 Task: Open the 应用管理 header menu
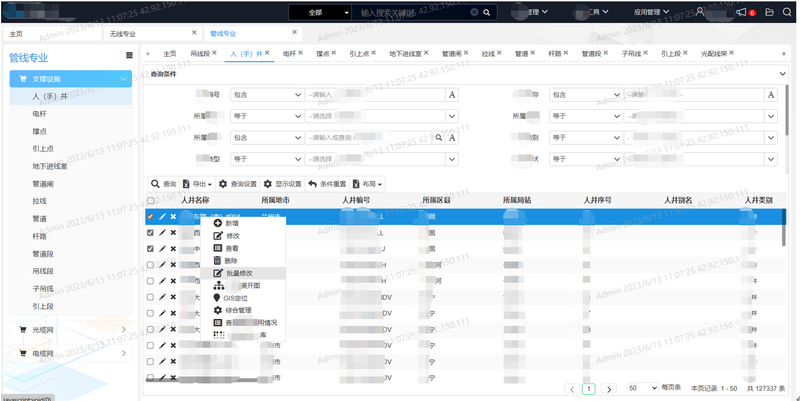point(651,12)
